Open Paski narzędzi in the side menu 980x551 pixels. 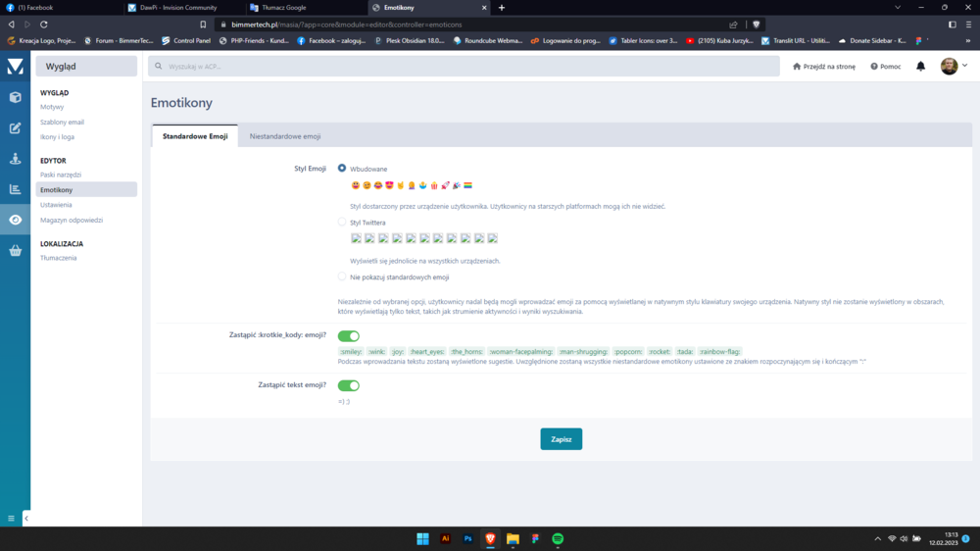(x=61, y=174)
